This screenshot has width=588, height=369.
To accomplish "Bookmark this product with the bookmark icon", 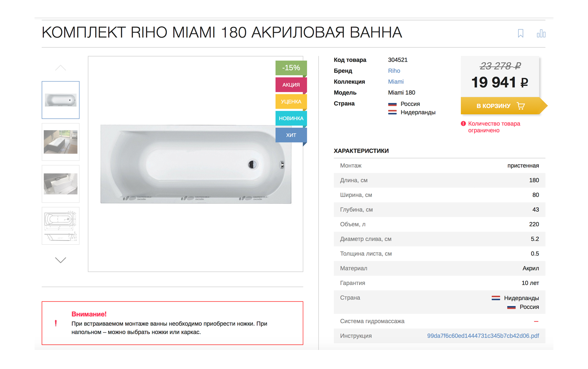I will [x=520, y=33].
